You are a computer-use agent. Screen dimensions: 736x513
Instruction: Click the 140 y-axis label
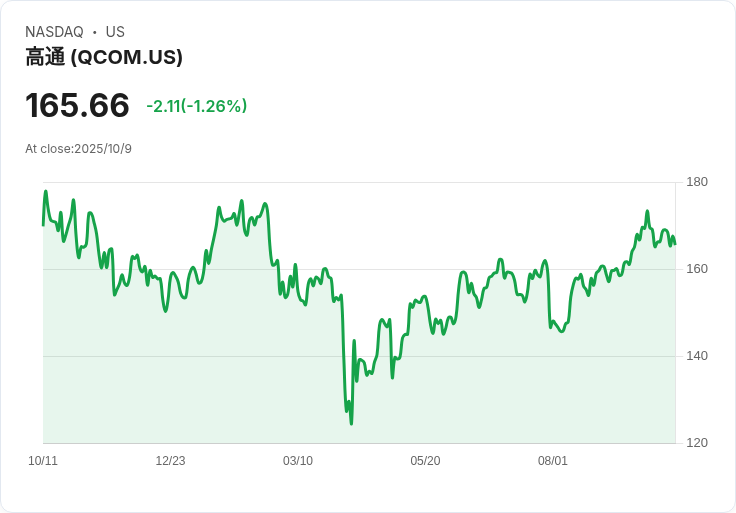pos(697,356)
